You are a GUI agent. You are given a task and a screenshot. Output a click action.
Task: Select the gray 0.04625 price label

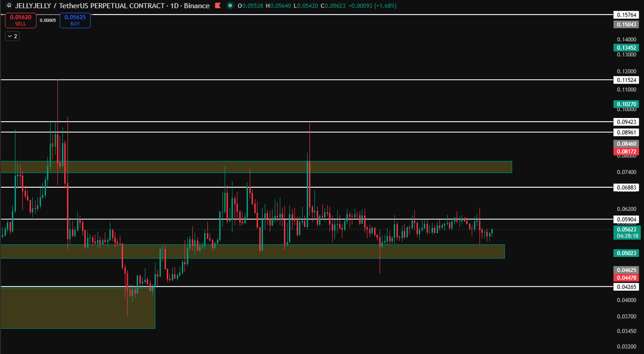point(626,270)
